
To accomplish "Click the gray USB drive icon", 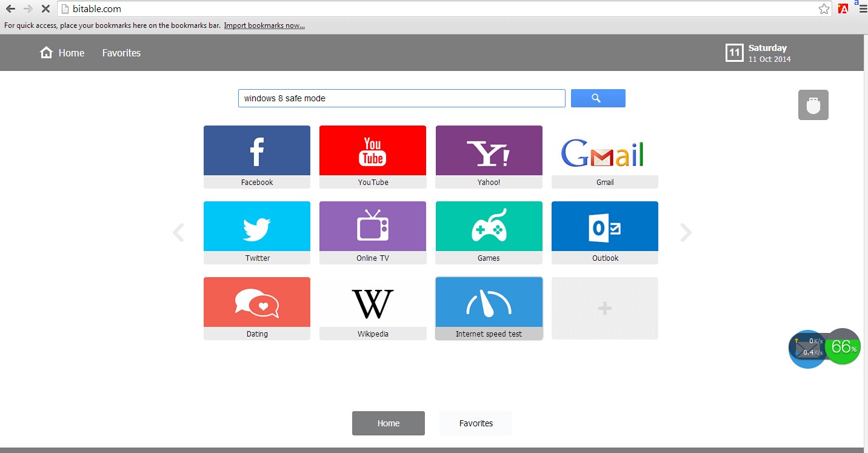I will (813, 105).
